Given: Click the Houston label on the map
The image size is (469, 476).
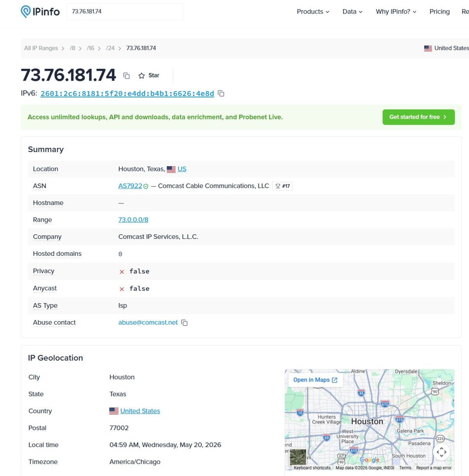Looking at the screenshot, I should coord(367,421).
